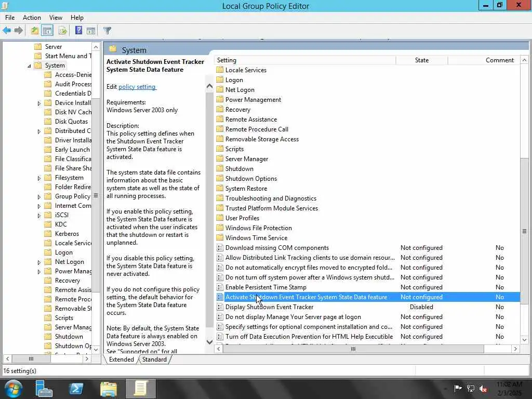The width and height of the screenshot is (532, 399).
Task: Switch to the Extended tab
Action: (121, 360)
